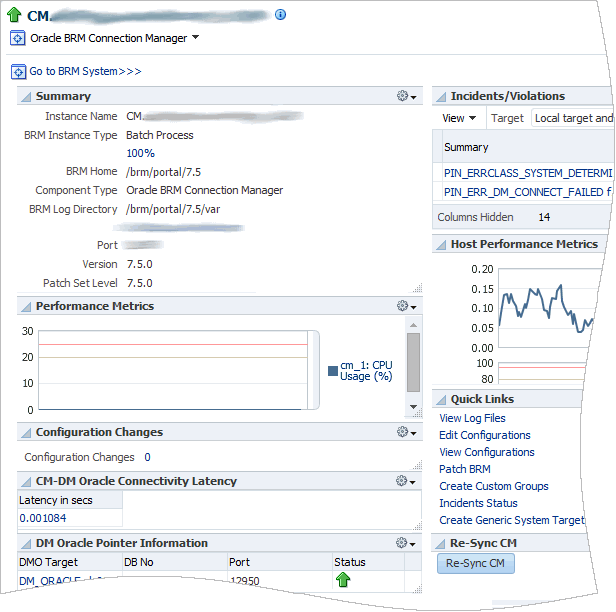The width and height of the screenshot is (616, 612).
Task: Open the Target dropdown showing Local target
Action: click(x=573, y=118)
